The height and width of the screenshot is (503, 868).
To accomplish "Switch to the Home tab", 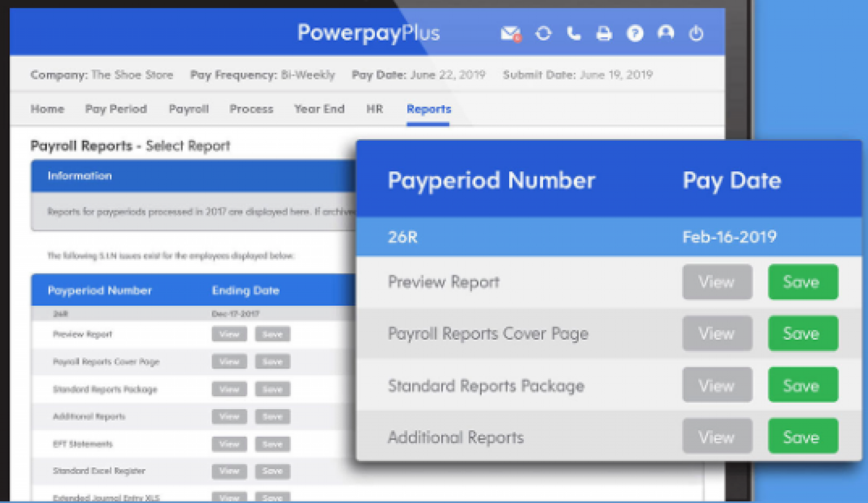I will click(x=47, y=109).
